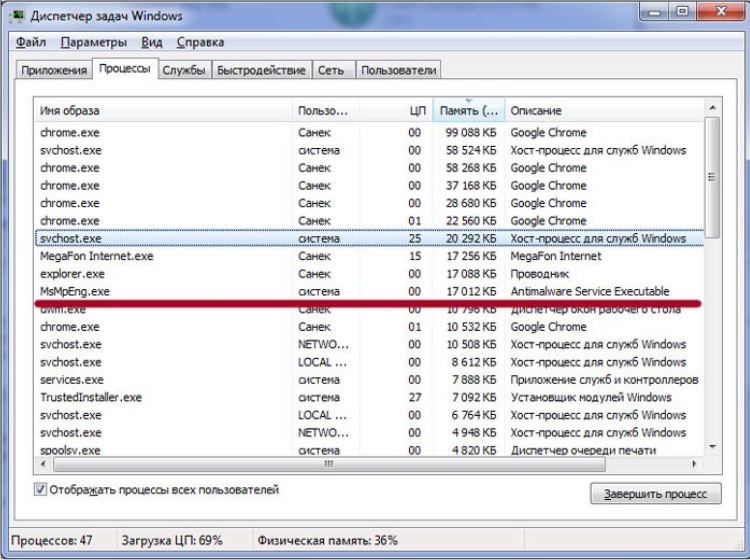Click CPU value 15 for MegaFon Internet.exe
The height and width of the screenshot is (560, 750).
415,256
